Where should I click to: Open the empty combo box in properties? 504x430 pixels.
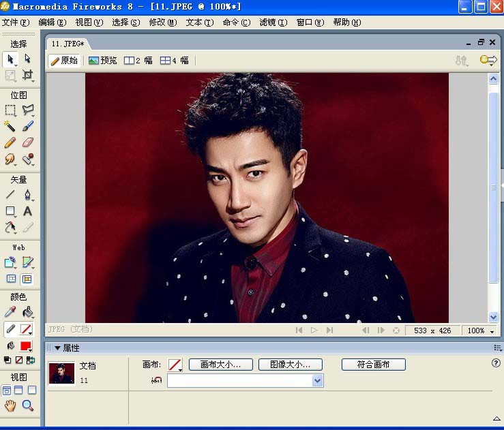coord(317,381)
